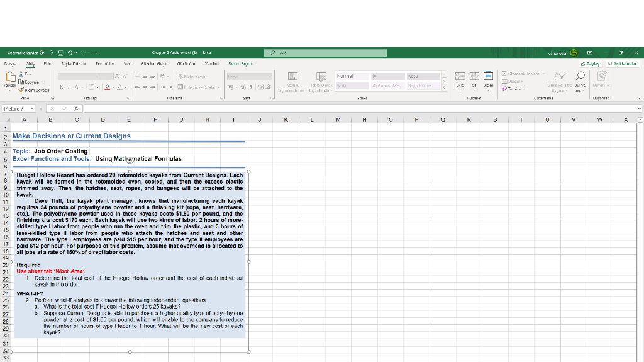Screen dimensions: 644x362
Task: Open the Yardım tab
Action: pyautogui.click(x=212, y=63)
